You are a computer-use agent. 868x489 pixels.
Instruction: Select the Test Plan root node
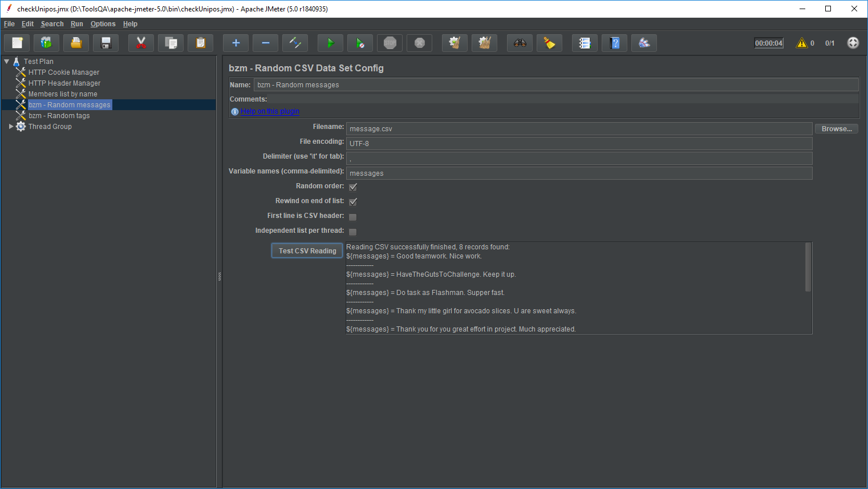(39, 62)
